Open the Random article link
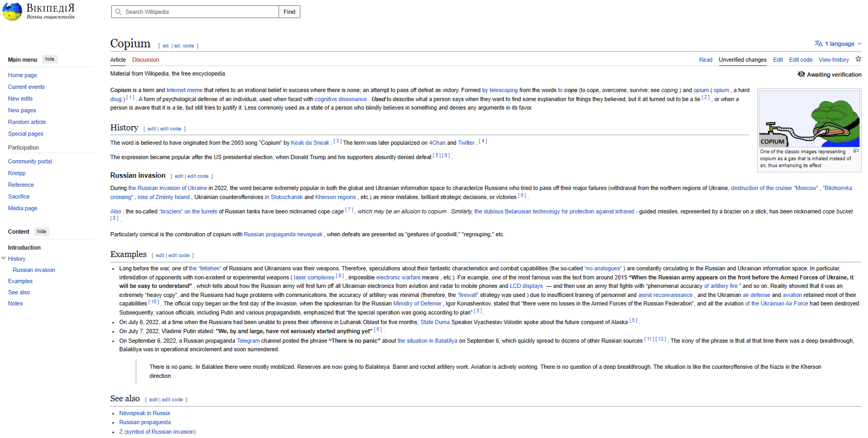Viewport: 868px width, 438px height. 27,122
